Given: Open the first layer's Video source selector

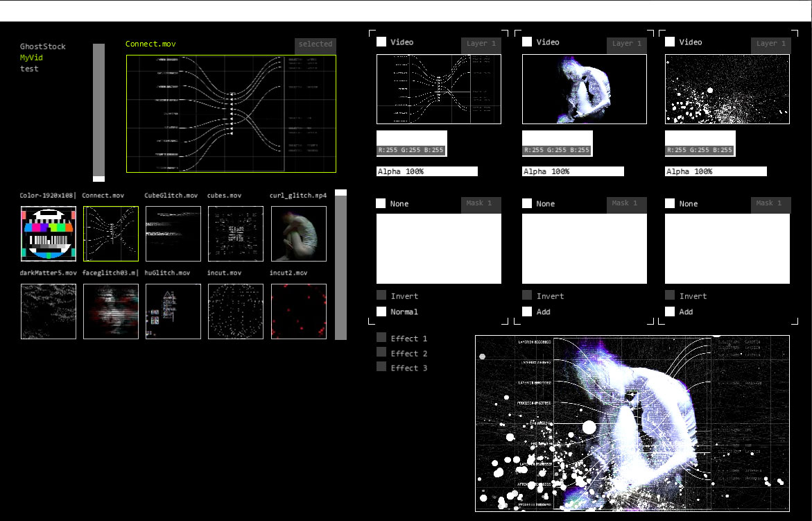Looking at the screenshot, I should pyautogui.click(x=381, y=42).
